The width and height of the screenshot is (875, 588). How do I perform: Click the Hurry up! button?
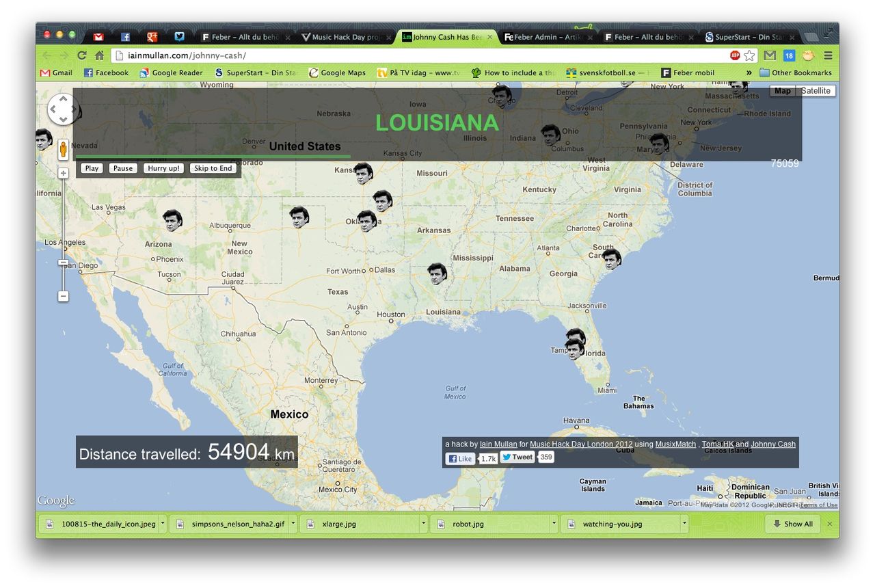tap(164, 168)
